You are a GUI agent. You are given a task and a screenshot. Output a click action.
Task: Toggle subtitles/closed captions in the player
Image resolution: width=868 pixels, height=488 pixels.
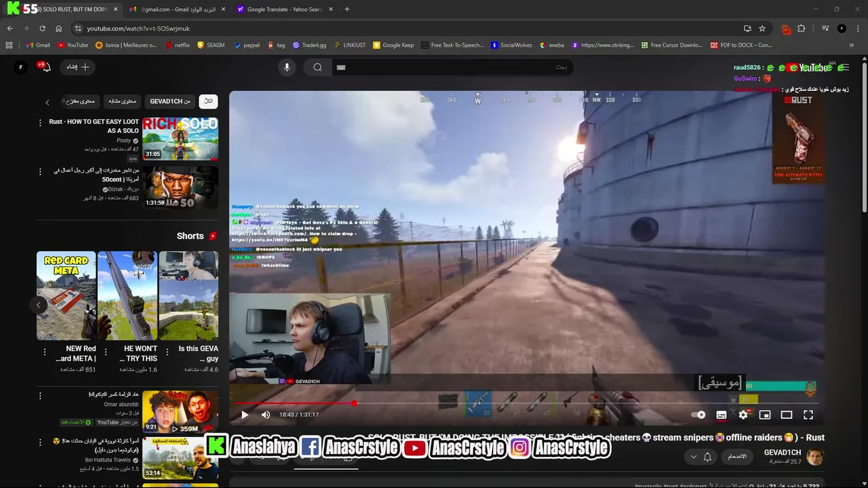pos(722,415)
